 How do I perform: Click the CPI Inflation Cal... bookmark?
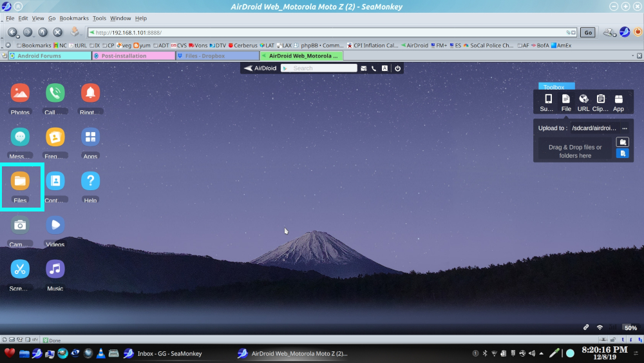pyautogui.click(x=372, y=45)
